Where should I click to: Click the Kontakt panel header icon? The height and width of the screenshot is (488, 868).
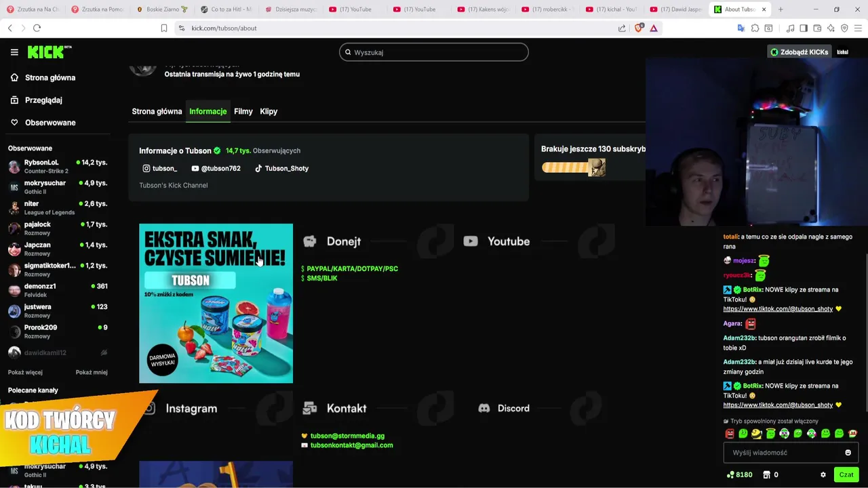tap(310, 408)
